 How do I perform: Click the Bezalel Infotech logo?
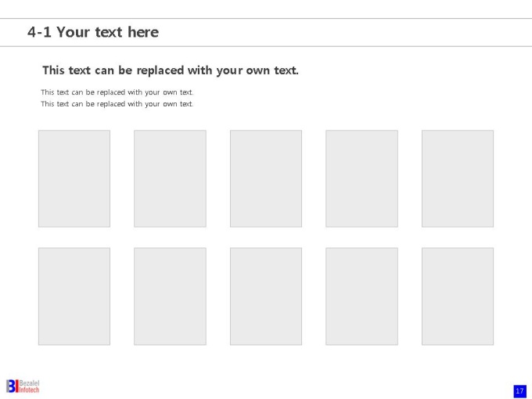click(x=23, y=386)
